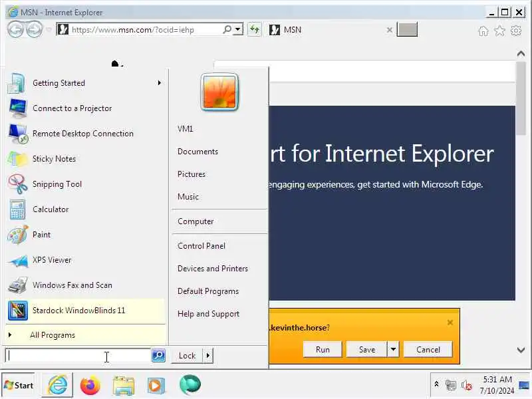Launch the Snipping Tool
Screen dimensions: 532x399
tap(85, 184)
